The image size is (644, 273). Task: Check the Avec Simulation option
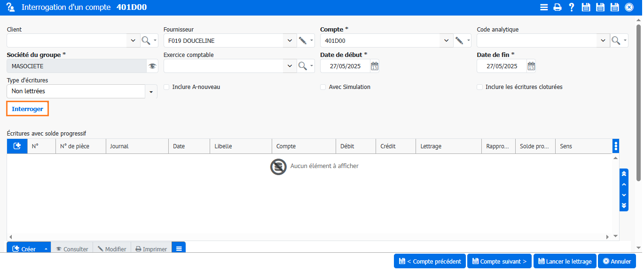point(323,87)
